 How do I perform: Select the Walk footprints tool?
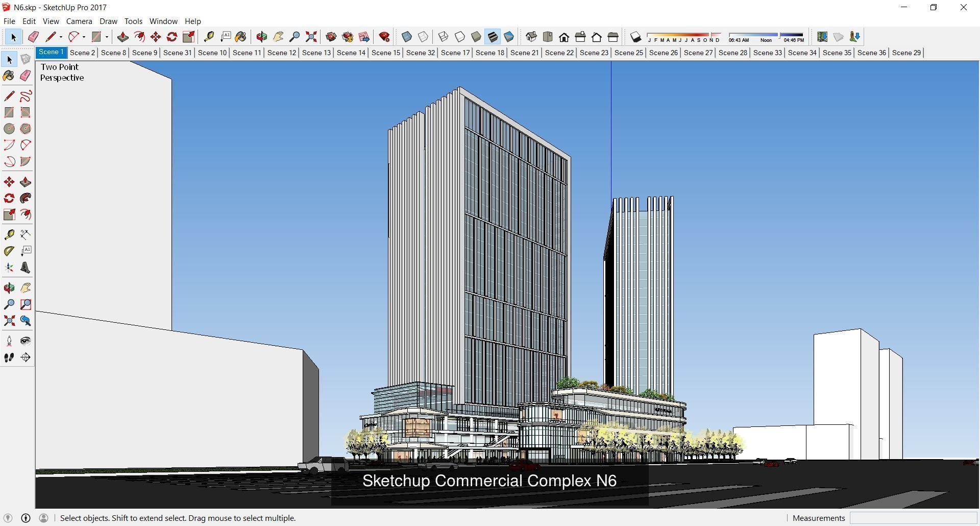click(x=9, y=357)
